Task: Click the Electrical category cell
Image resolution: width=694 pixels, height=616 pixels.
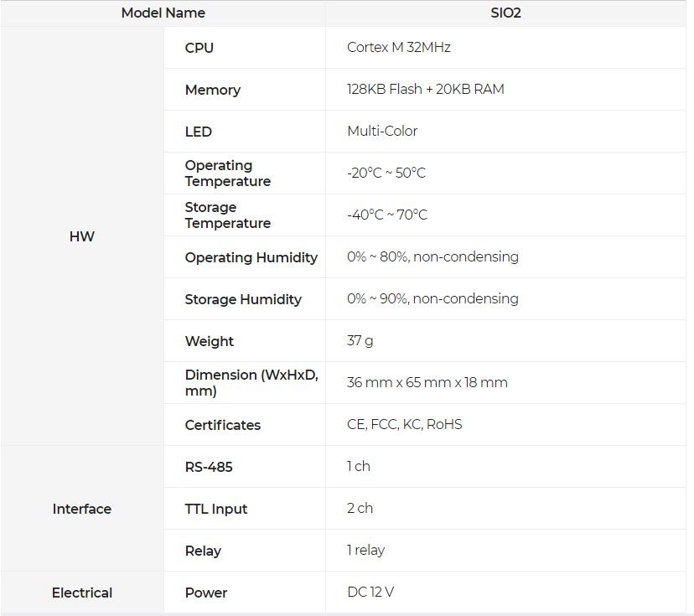Action: (x=82, y=593)
